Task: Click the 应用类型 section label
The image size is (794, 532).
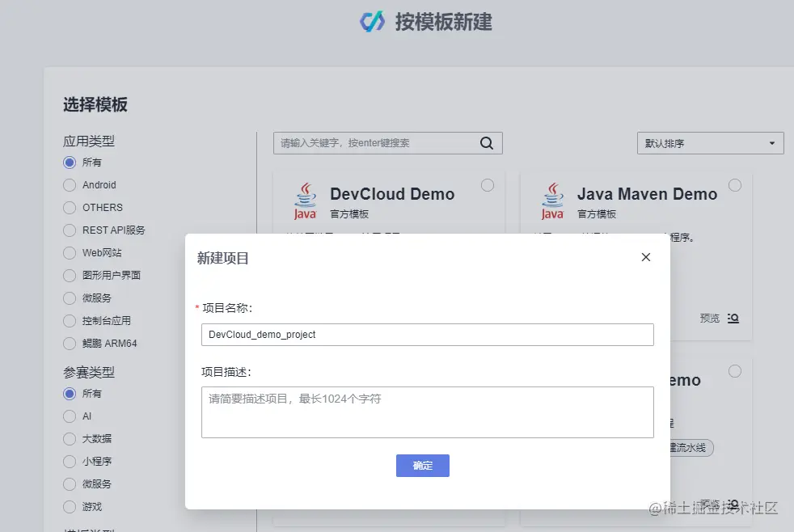Action: (89, 141)
